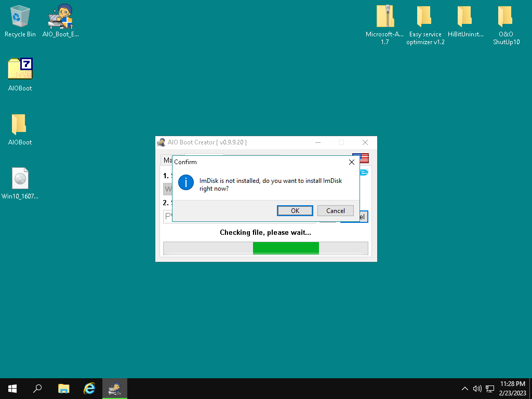Open taskbar search magnifier
The image size is (532, 399).
[37, 388]
